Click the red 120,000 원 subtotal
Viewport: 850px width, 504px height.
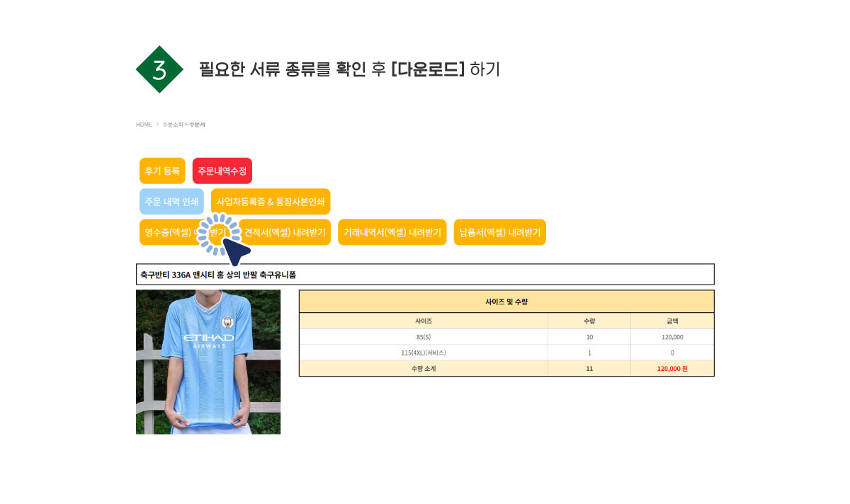672,368
